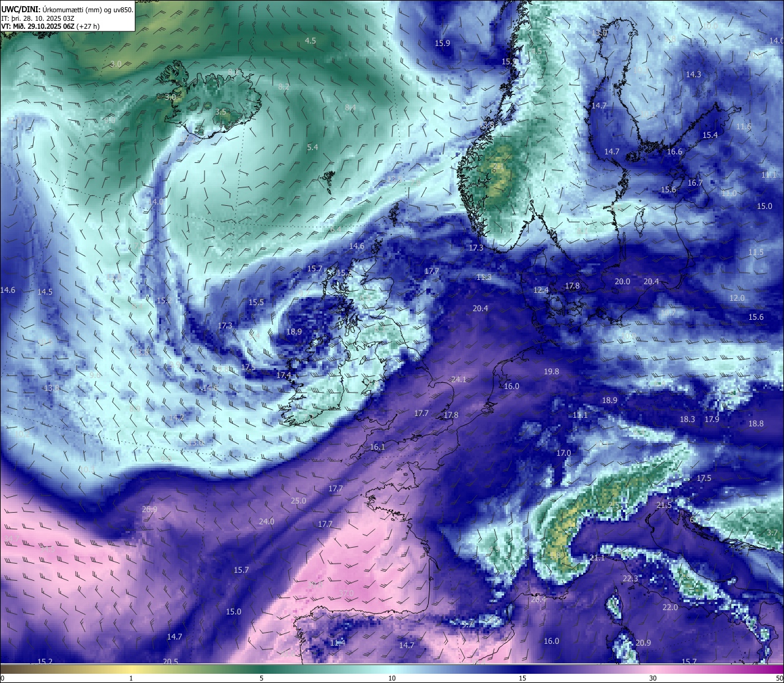Click the colour scale label 50
The height and width of the screenshot is (683, 784).
click(x=779, y=678)
